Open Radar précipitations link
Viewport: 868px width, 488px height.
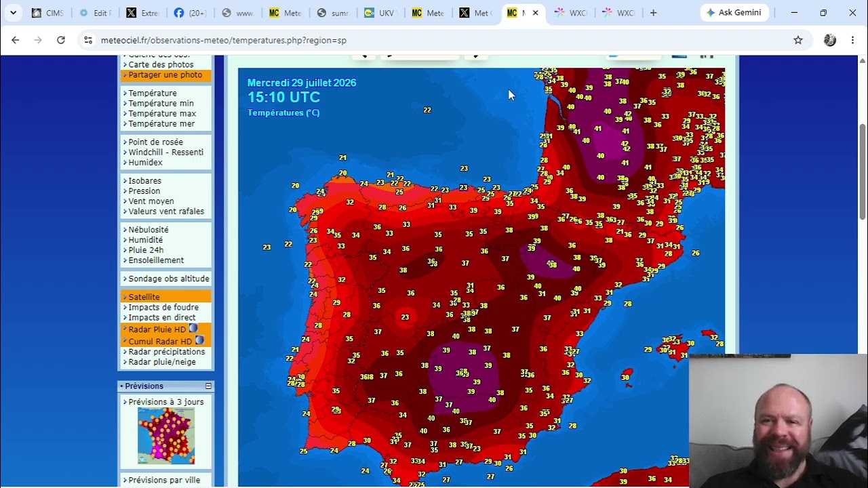point(166,352)
